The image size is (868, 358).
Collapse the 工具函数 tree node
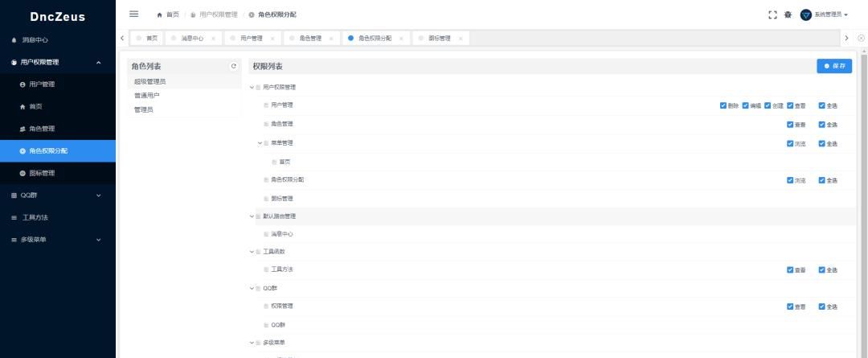(252, 252)
